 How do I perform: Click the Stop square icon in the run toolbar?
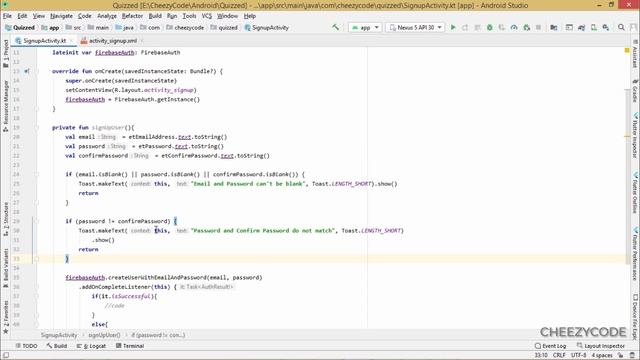click(538, 27)
